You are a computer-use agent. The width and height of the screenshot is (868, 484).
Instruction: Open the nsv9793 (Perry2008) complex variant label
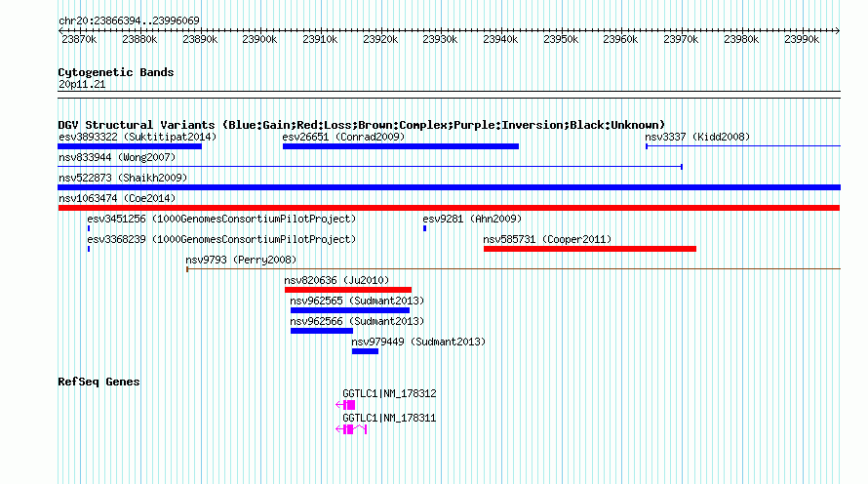click(241, 260)
